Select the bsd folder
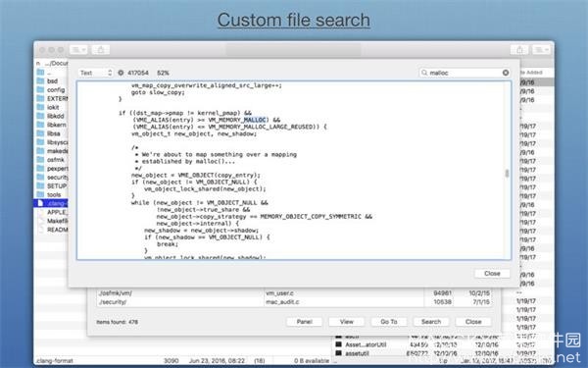The height and width of the screenshot is (368, 588). coord(51,81)
